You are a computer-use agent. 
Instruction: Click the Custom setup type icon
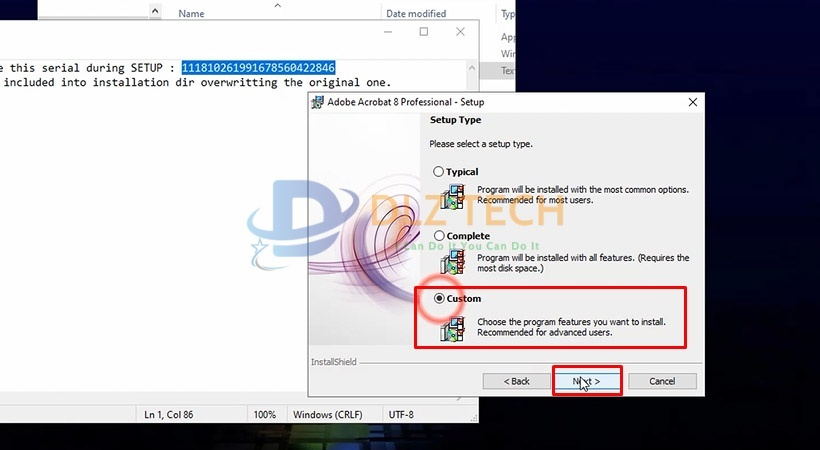coord(453,328)
